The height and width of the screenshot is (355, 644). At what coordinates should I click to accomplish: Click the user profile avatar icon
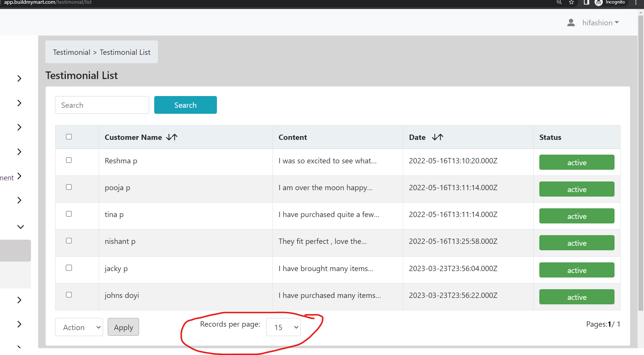pos(571,23)
